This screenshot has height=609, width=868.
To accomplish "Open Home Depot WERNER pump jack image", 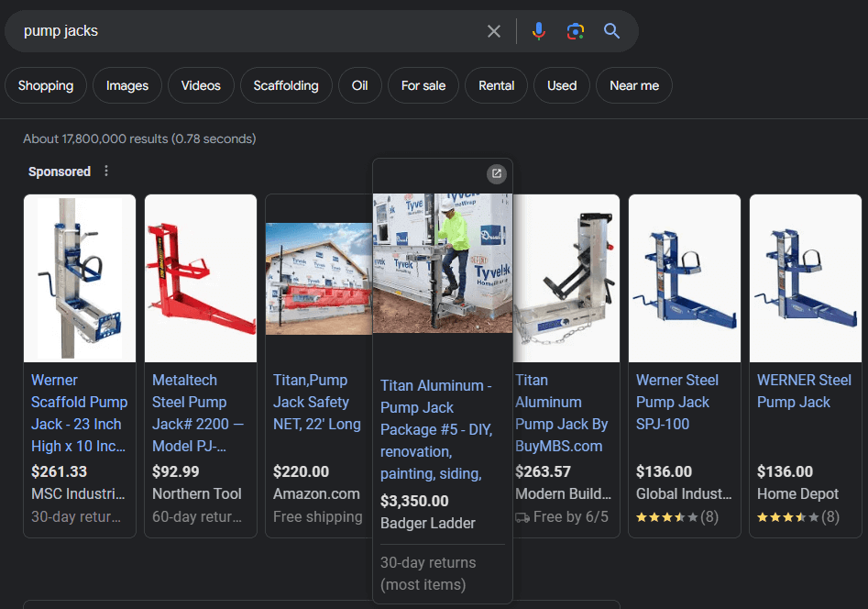I will coord(806,278).
